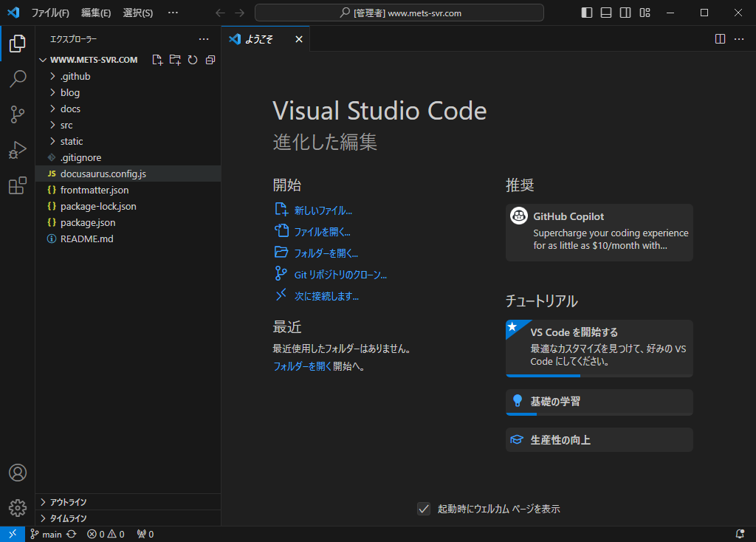Click main branch in status bar
Image resolution: width=756 pixels, height=542 pixels.
tap(47, 534)
